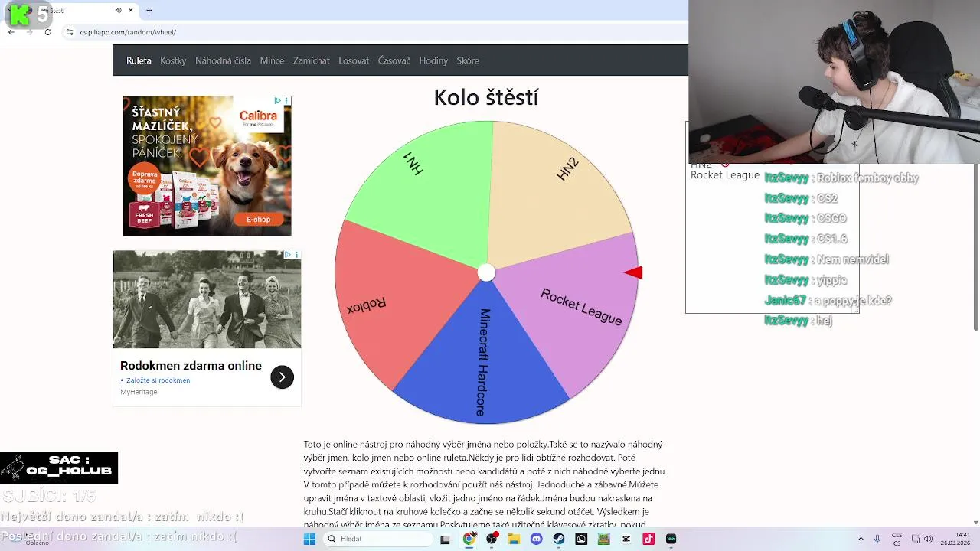The width and height of the screenshot is (980, 551).
Task: Open the Ruleta menu item
Action: [139, 60]
